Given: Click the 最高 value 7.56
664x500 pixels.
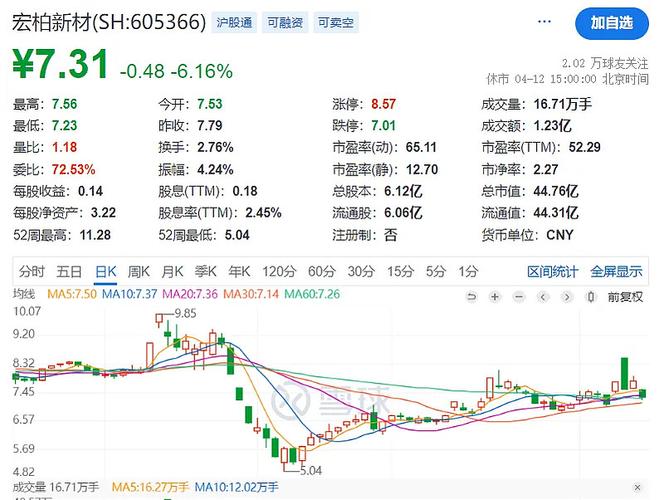Looking at the screenshot, I should pos(64,104).
